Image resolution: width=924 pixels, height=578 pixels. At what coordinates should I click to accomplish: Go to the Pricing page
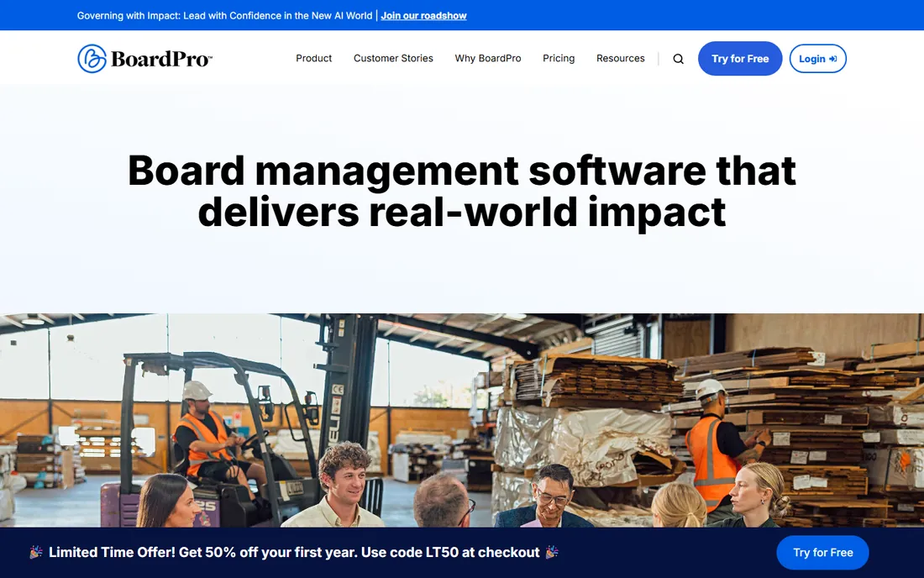(x=559, y=58)
